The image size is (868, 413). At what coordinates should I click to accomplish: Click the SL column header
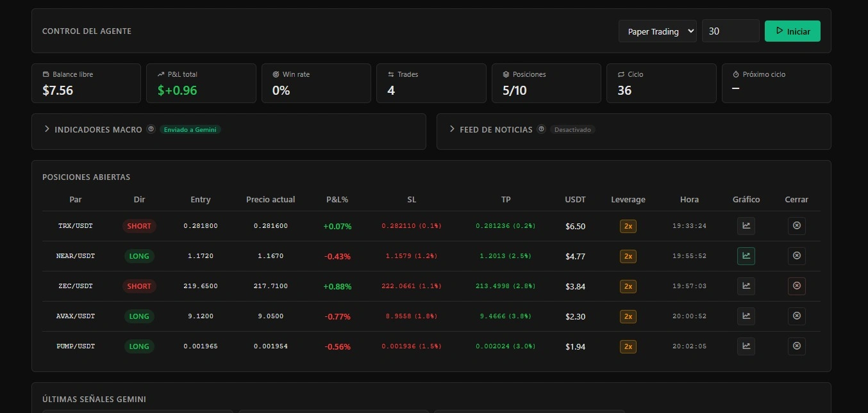[x=412, y=200]
